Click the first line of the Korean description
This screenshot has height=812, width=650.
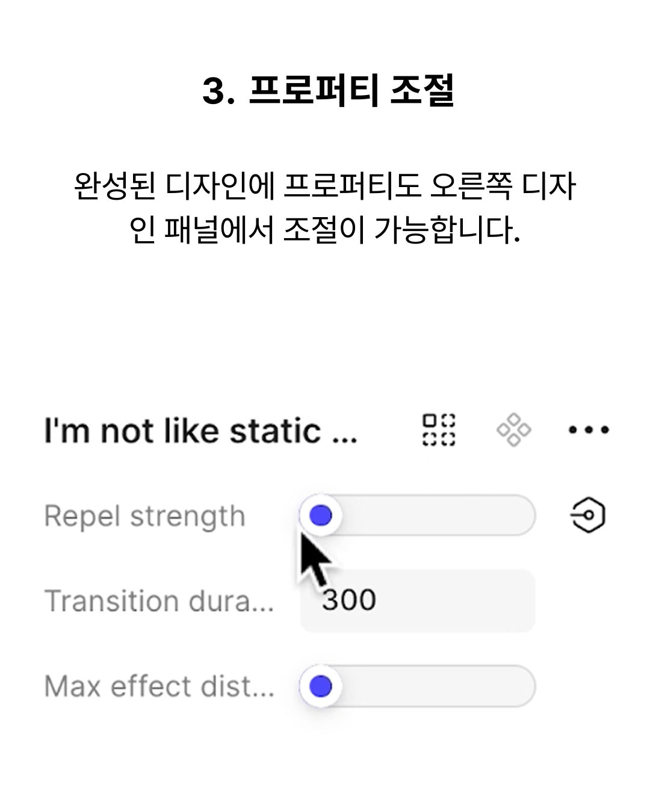pyautogui.click(x=325, y=185)
